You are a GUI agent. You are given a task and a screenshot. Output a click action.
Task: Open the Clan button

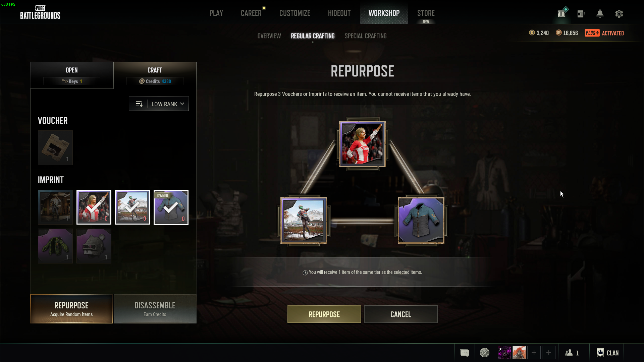(607, 353)
